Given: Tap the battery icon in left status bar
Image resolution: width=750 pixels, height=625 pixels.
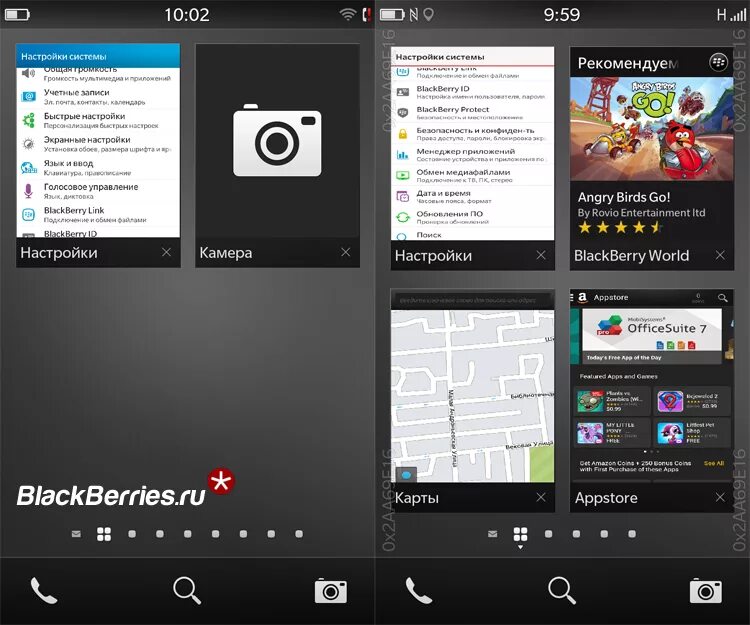Looking at the screenshot, I should coord(17,14).
